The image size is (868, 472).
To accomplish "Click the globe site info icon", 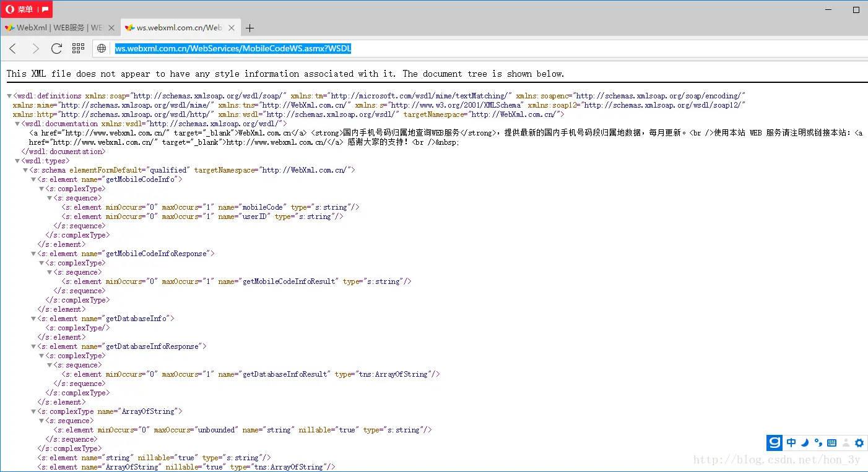I will (102, 48).
